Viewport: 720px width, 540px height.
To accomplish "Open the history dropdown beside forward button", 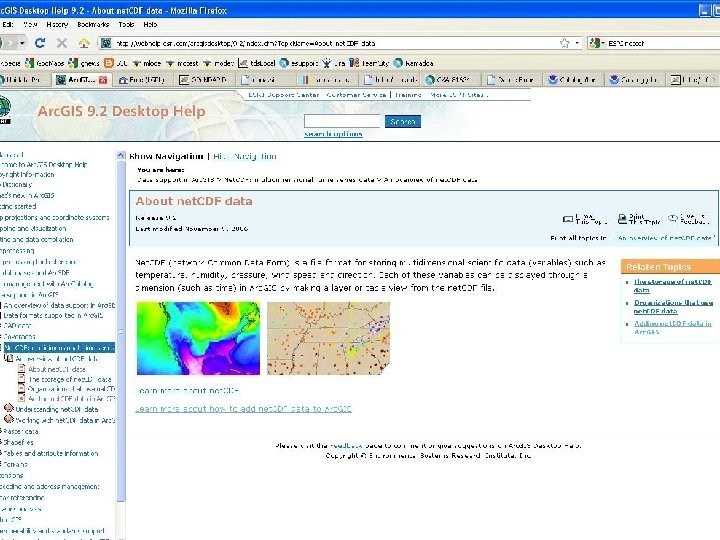I will pyautogui.click(x=22, y=43).
